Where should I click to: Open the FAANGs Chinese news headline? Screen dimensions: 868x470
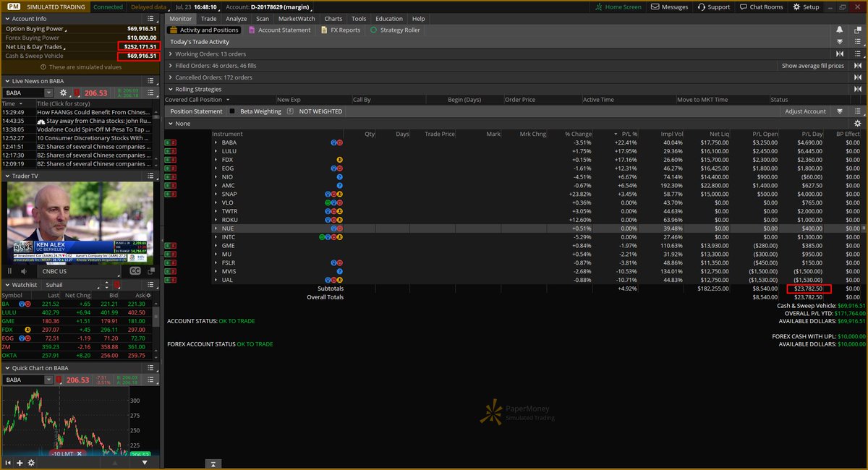92,112
